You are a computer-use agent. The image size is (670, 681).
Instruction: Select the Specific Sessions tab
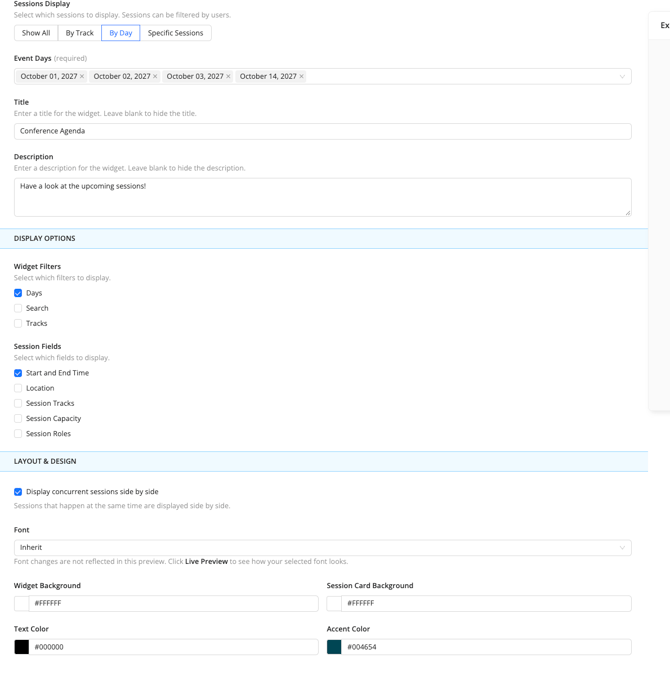175,33
